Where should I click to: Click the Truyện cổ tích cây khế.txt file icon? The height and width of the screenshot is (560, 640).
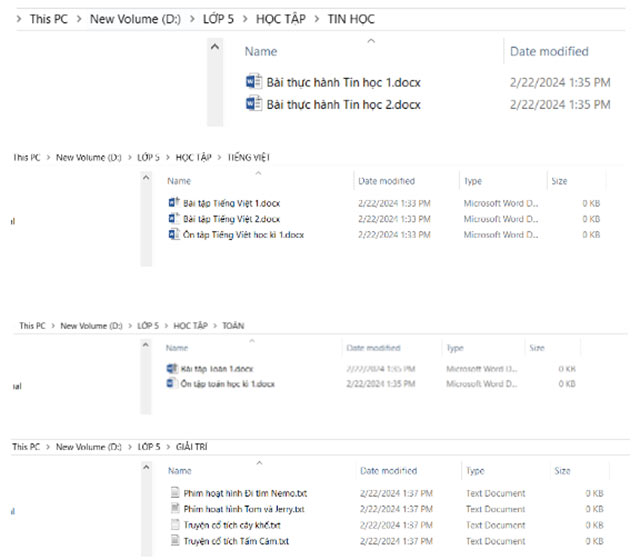coord(175,525)
